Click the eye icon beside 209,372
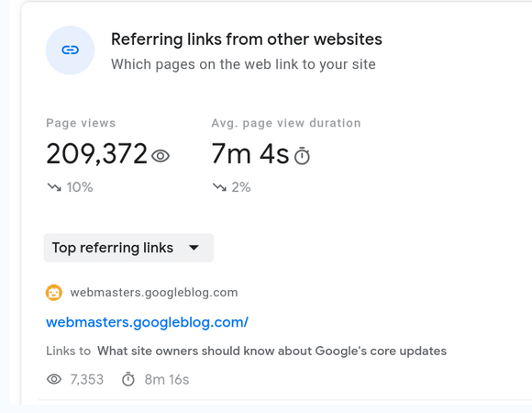 (161, 156)
